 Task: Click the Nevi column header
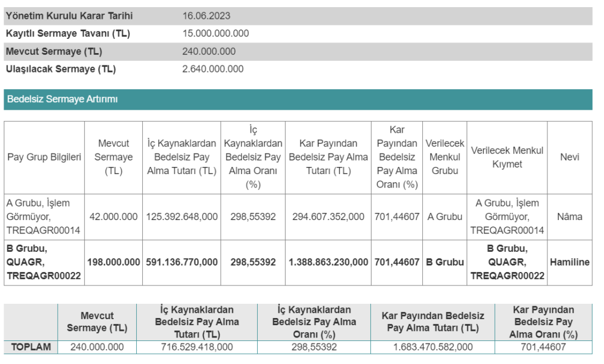click(x=569, y=158)
